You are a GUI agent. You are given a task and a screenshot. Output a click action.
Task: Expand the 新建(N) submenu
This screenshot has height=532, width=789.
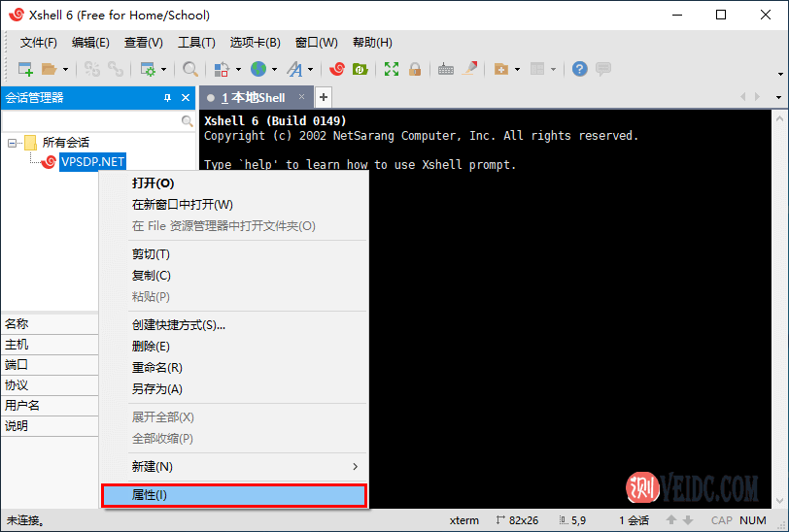pos(234,467)
